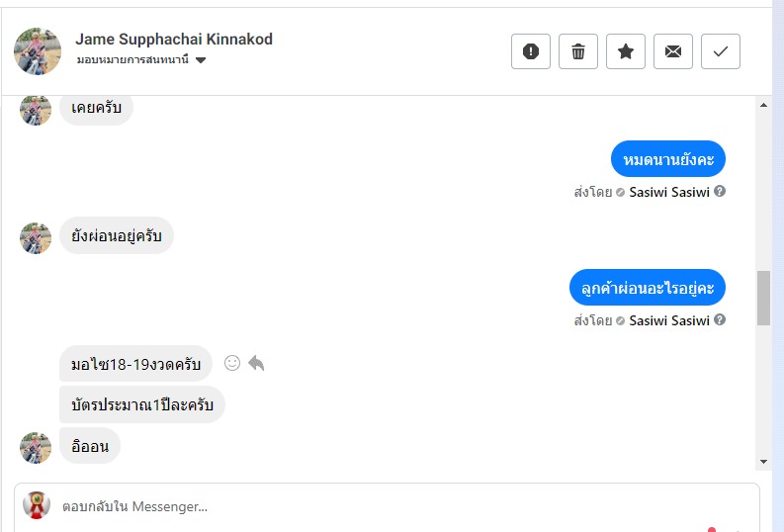Mark conversation as unread envelope icon
The image size is (784, 532).
pyautogui.click(x=673, y=51)
